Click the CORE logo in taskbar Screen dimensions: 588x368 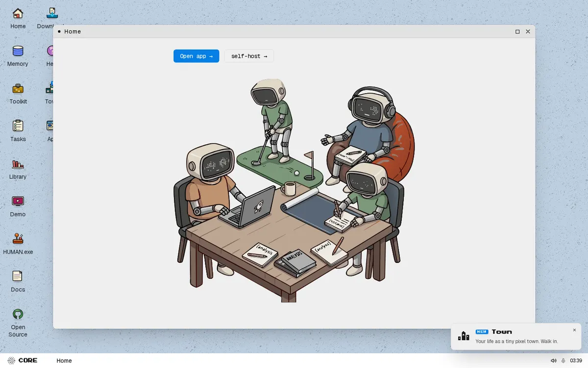[23, 361]
